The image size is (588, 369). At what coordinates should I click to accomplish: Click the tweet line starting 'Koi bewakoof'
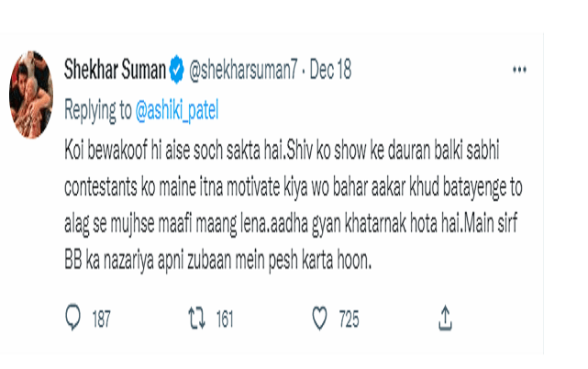[x=282, y=151]
